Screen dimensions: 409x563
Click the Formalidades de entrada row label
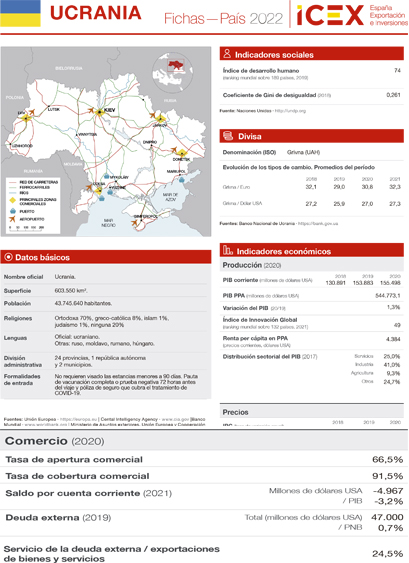pyautogui.click(x=22, y=380)
